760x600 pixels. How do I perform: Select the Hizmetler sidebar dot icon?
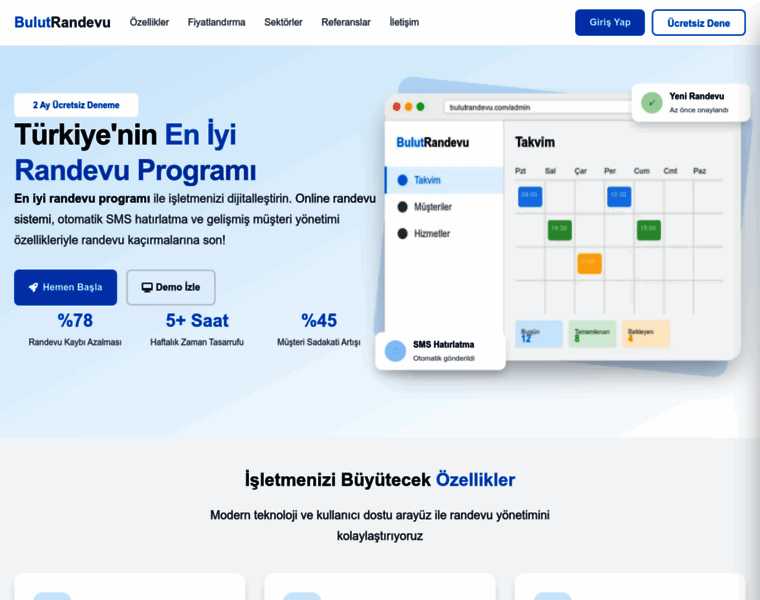[x=403, y=234]
